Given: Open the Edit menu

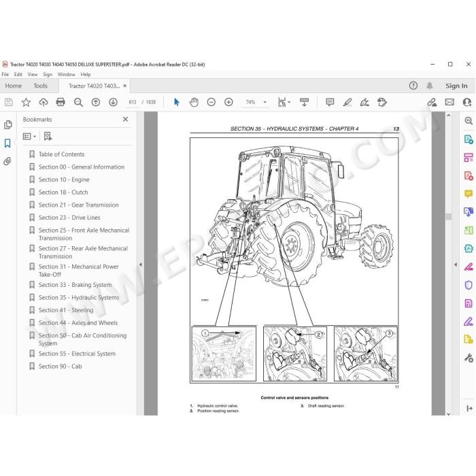Looking at the screenshot, I should pyautogui.click(x=18, y=74).
